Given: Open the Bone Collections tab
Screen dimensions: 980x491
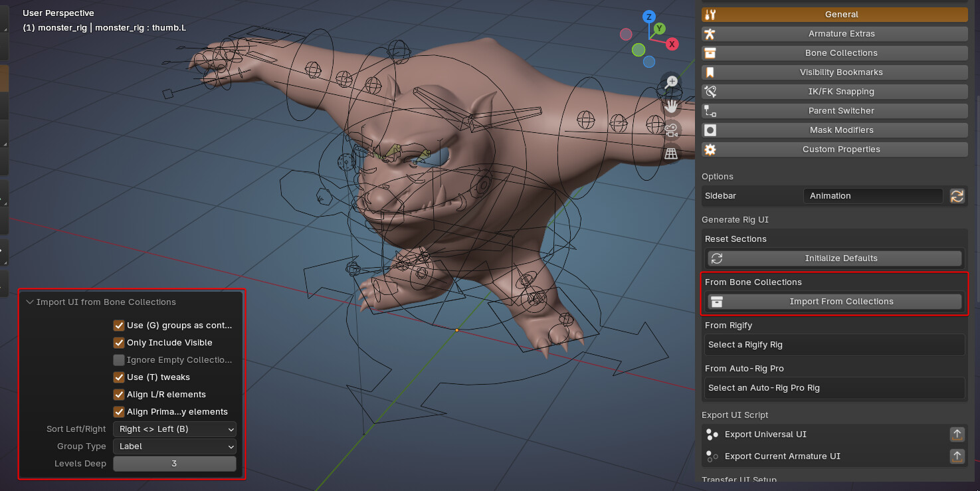Looking at the screenshot, I should click(835, 53).
